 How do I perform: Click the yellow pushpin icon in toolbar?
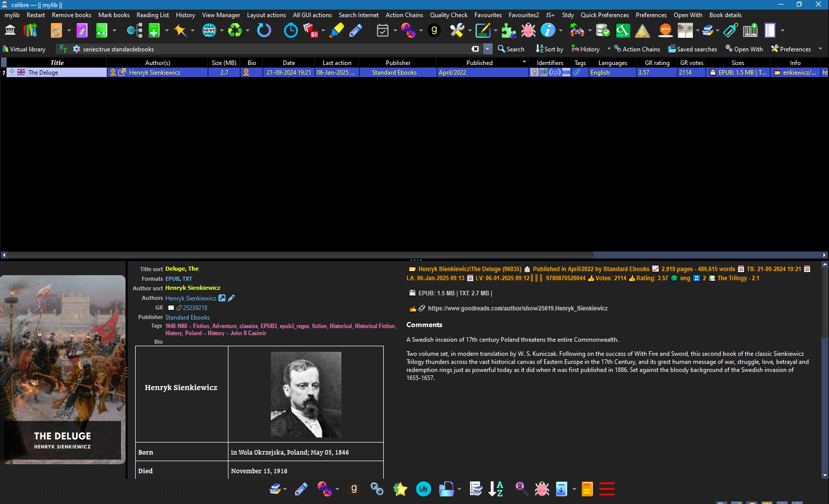tap(180, 31)
